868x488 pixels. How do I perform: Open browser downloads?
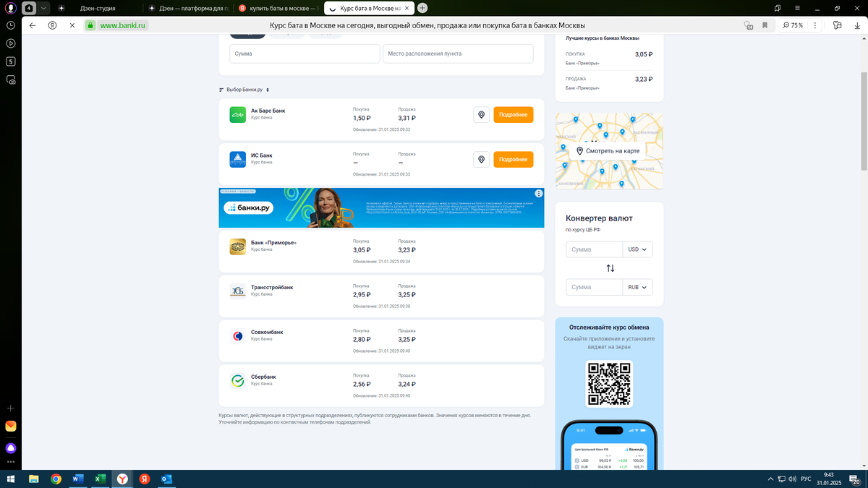[857, 25]
